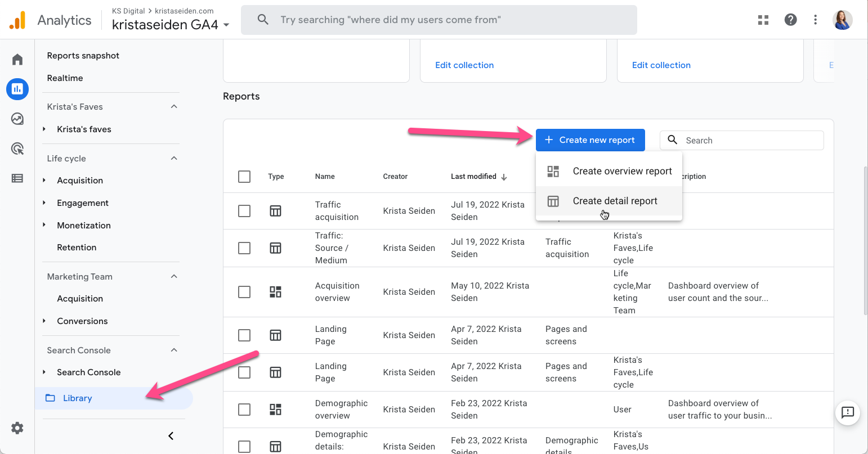Sort by the Creator column header

pyautogui.click(x=395, y=177)
